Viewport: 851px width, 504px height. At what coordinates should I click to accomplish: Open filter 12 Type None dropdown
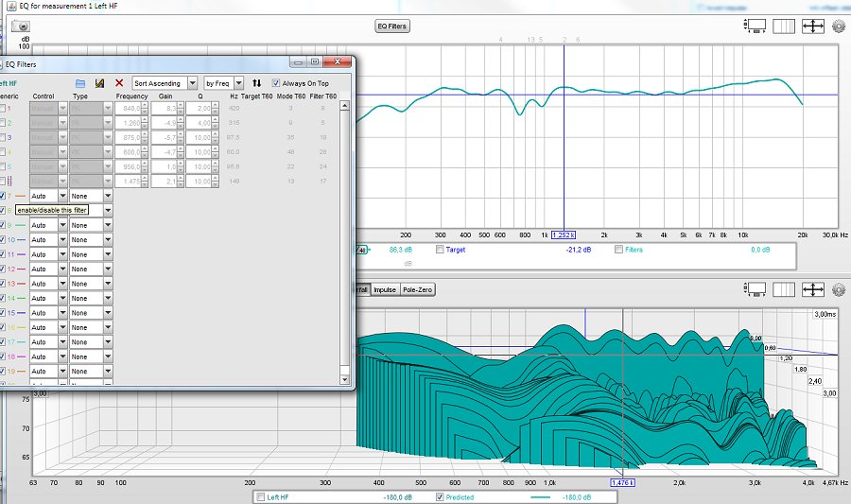[x=91, y=269]
